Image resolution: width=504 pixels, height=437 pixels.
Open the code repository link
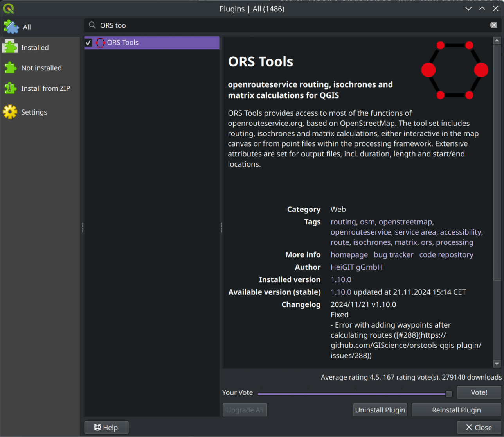446,255
